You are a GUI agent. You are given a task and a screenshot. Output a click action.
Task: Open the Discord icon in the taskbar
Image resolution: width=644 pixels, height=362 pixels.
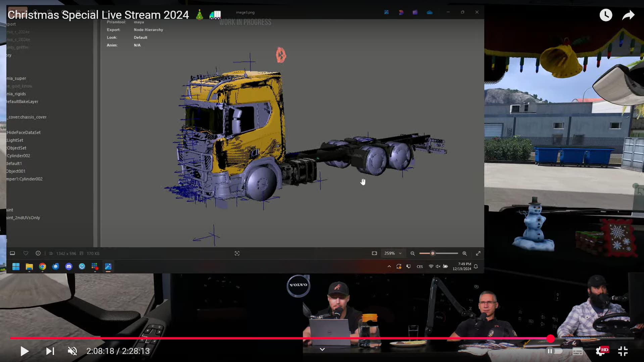click(x=69, y=266)
